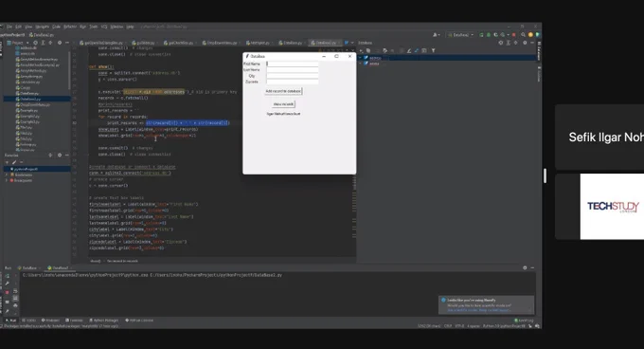Image resolution: width=644 pixels, height=349 pixels.
Task: Click the Project panel settings gear icon
Action: (60, 43)
